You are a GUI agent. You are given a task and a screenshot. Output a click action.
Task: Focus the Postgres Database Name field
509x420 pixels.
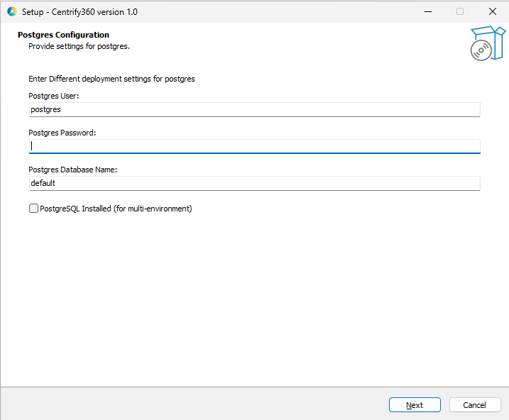254,183
